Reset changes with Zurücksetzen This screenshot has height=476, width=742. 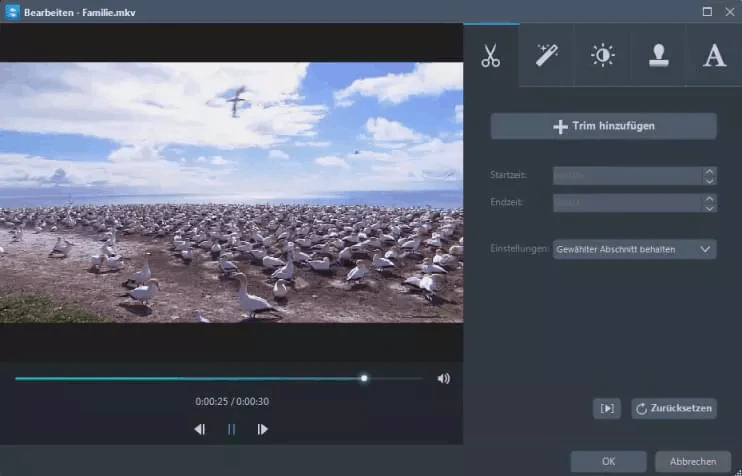click(674, 408)
